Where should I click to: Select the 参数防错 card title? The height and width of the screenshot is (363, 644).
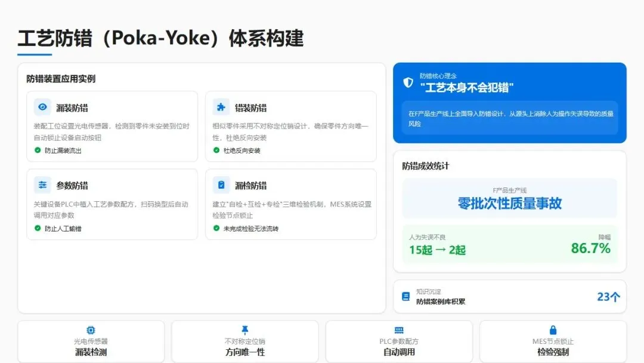click(x=72, y=186)
